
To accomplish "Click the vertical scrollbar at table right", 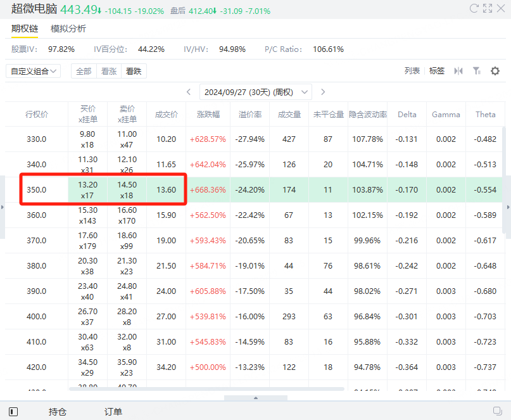I will tap(504, 180).
